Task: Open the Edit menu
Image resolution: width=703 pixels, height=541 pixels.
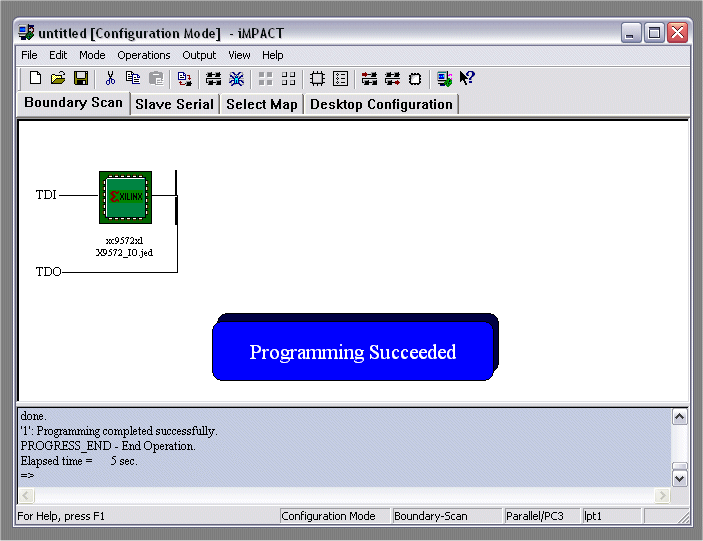Action: tap(58, 55)
